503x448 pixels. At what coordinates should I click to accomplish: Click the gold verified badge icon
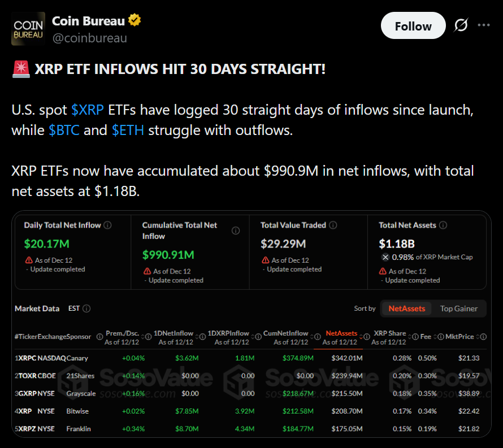tap(135, 21)
